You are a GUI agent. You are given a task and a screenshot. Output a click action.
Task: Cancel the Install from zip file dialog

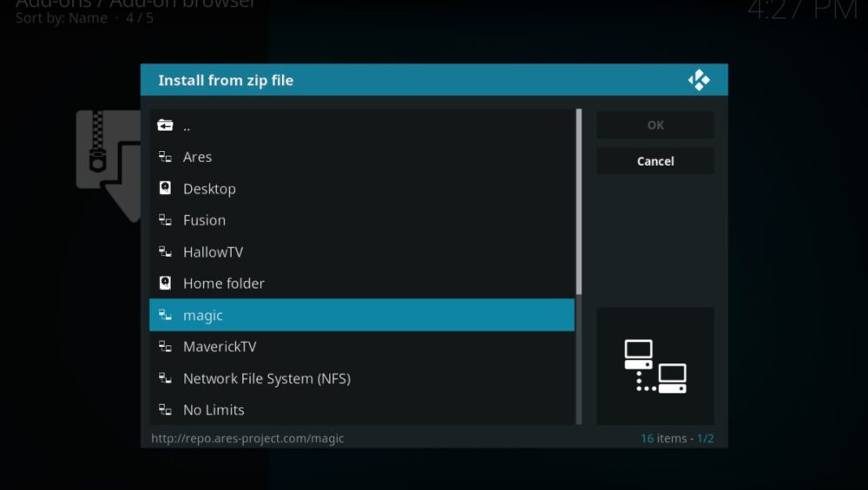click(x=655, y=161)
